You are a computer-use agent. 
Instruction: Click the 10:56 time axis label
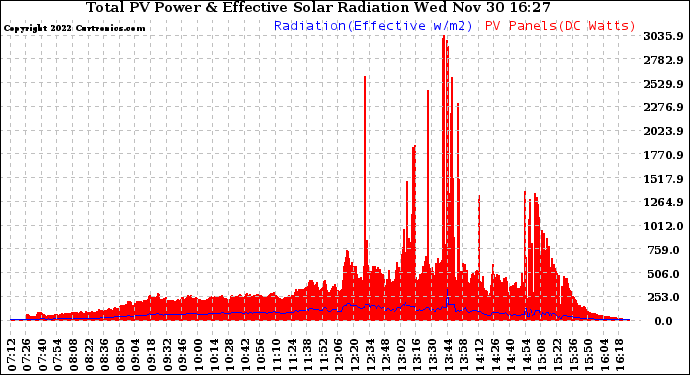coord(261,355)
